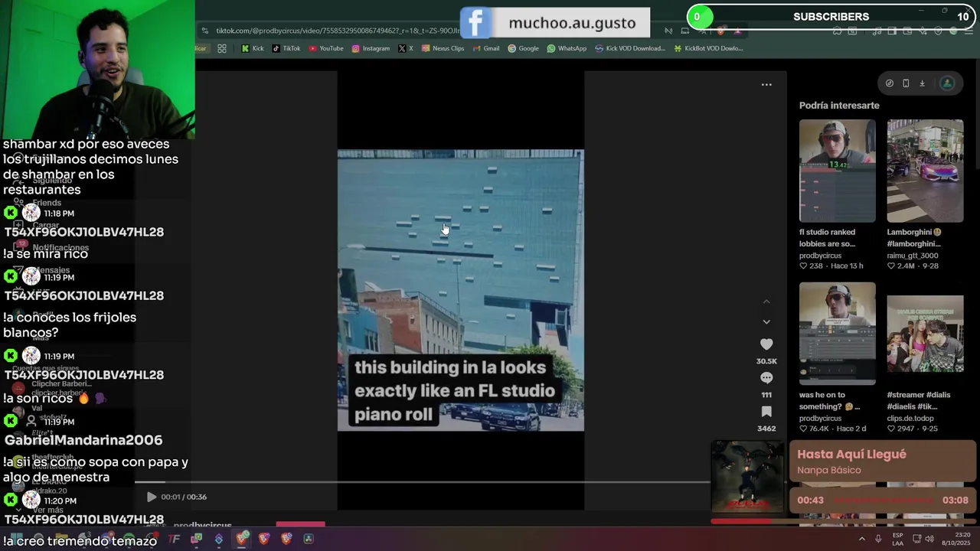Viewport: 980px width, 551px height.
Task: Click the phone app icon in top pill
Action: 906,83
